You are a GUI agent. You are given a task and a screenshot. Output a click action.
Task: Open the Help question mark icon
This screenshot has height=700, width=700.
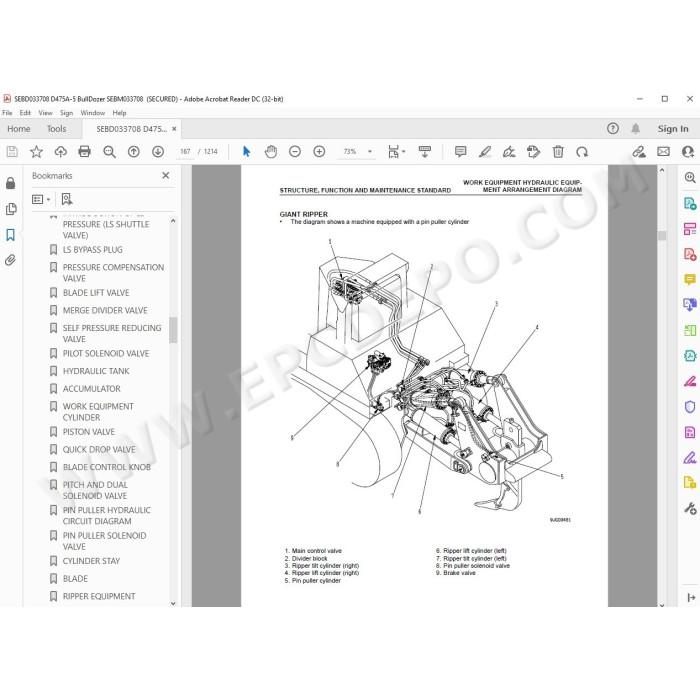click(613, 129)
